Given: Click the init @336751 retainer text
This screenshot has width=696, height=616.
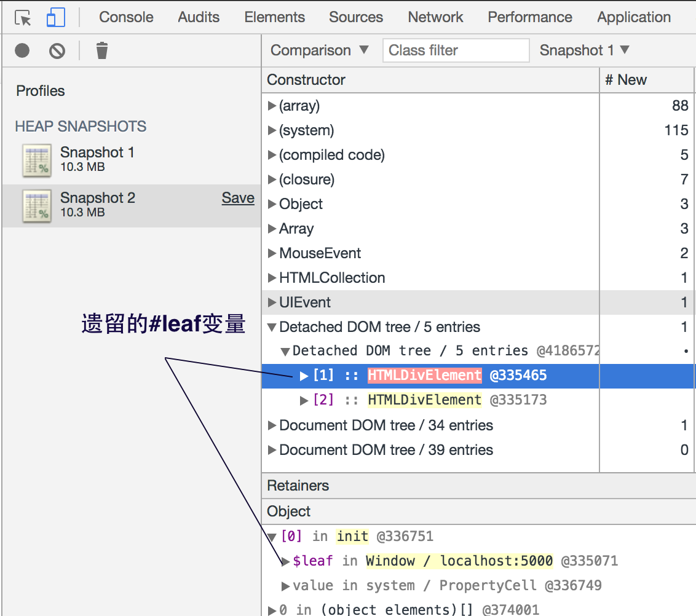Looking at the screenshot, I should point(384,537).
